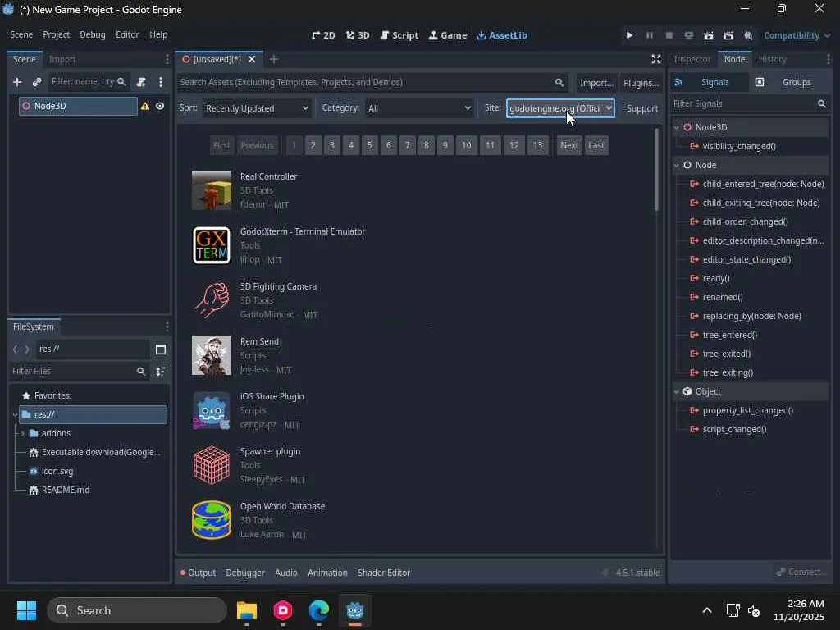Click the Plugins... button
This screenshot has height=630, width=840.
(641, 83)
